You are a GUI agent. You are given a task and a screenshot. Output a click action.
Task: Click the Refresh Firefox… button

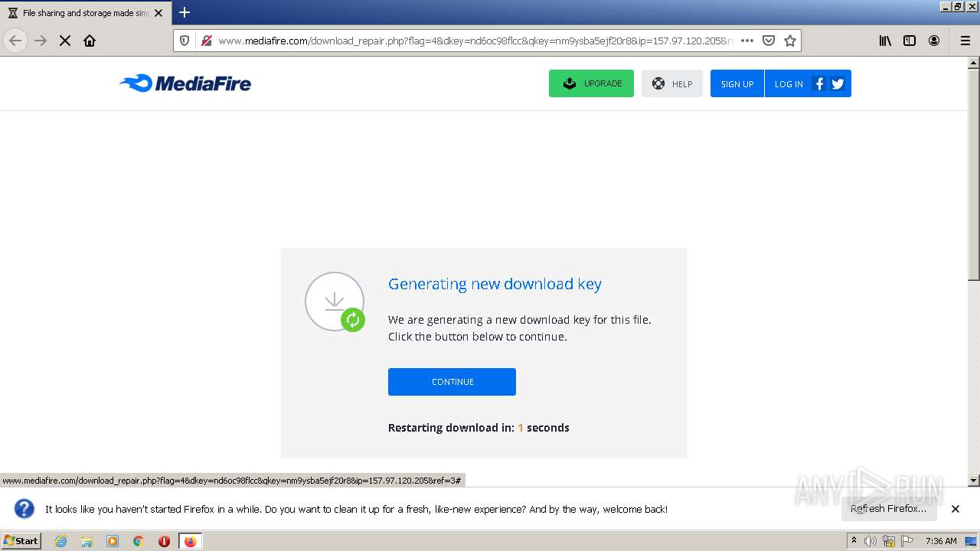[x=888, y=509]
